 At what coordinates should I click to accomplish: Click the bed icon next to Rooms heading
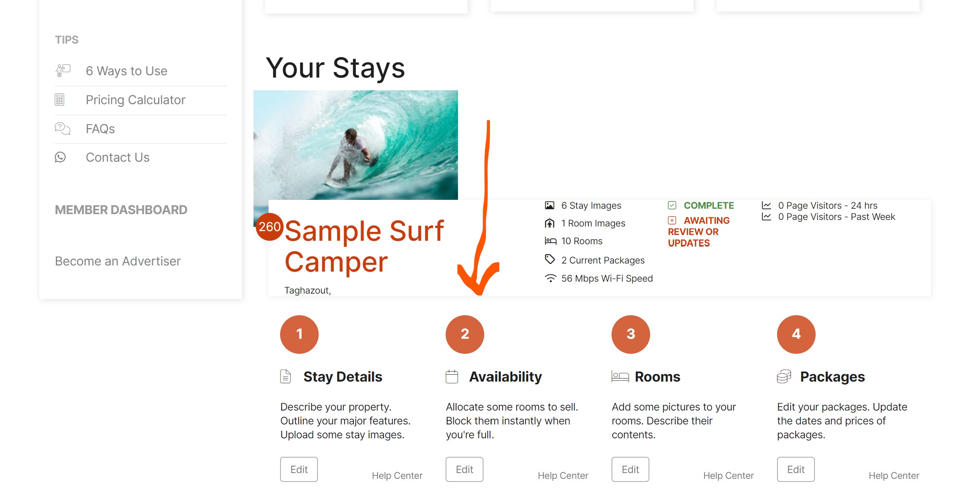620,377
